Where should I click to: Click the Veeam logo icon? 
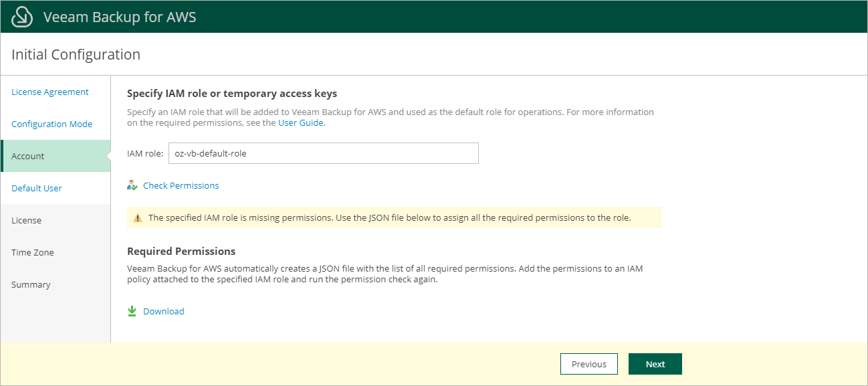coord(23,17)
